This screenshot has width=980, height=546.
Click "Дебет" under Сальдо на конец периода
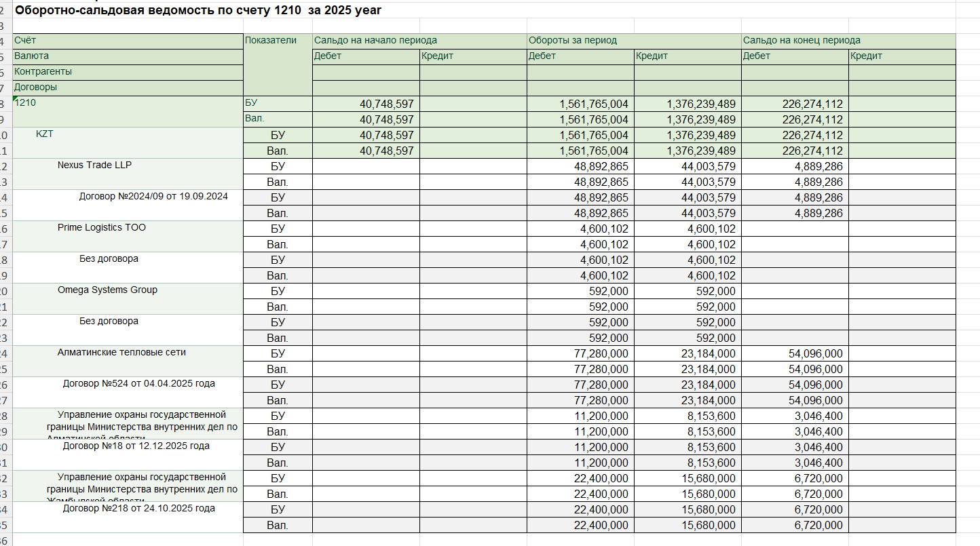[x=795, y=56]
